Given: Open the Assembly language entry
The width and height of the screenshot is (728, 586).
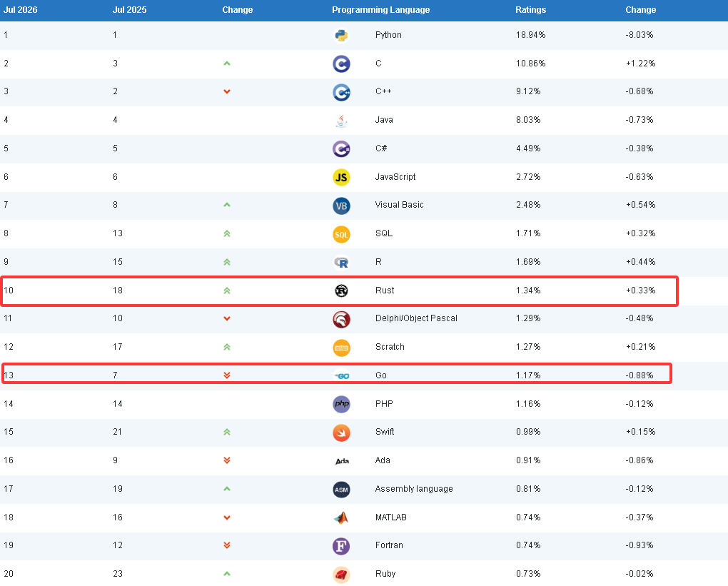Looking at the screenshot, I should pyautogui.click(x=414, y=489).
